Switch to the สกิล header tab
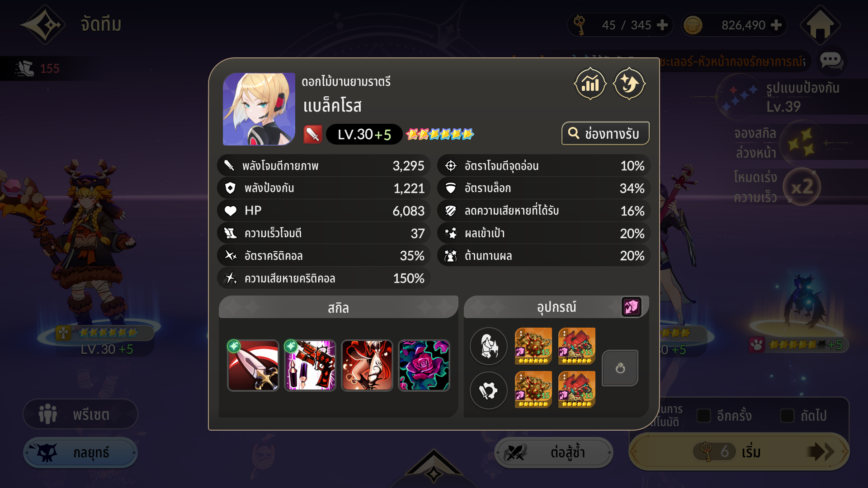868x488 pixels. pyautogui.click(x=338, y=308)
